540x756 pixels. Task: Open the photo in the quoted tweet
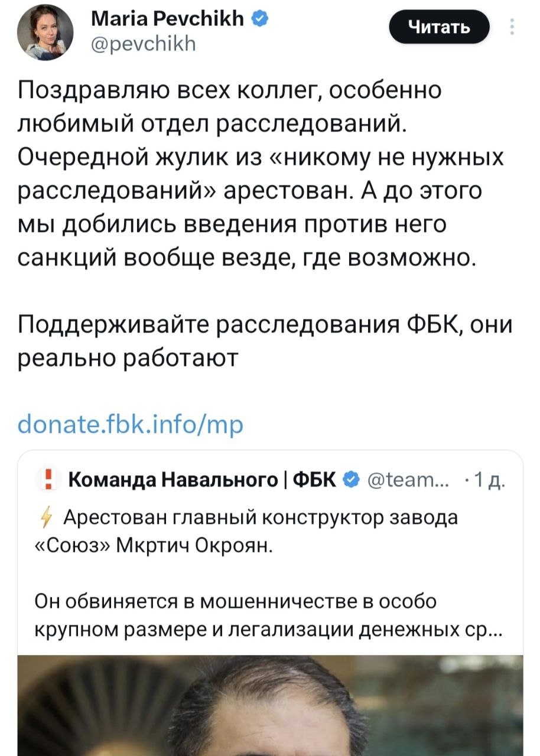(270, 705)
